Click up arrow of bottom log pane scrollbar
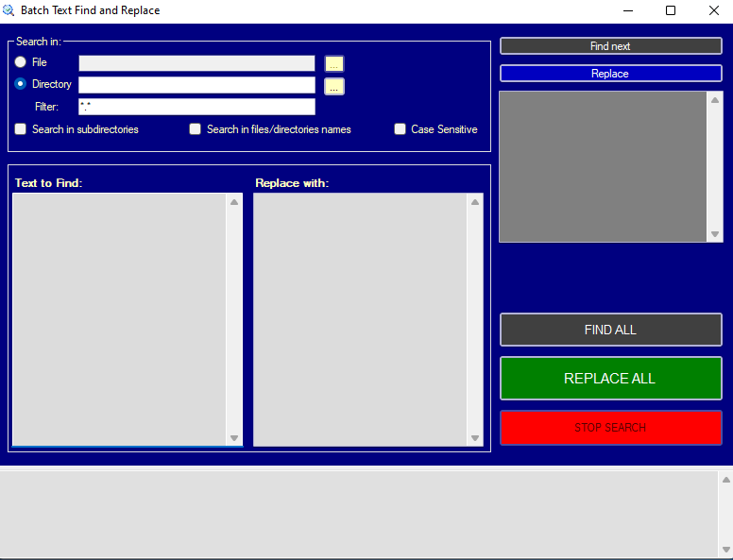 [x=726, y=480]
